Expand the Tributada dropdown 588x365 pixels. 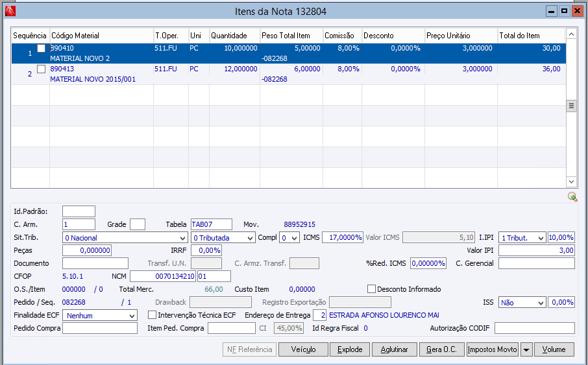click(x=251, y=238)
